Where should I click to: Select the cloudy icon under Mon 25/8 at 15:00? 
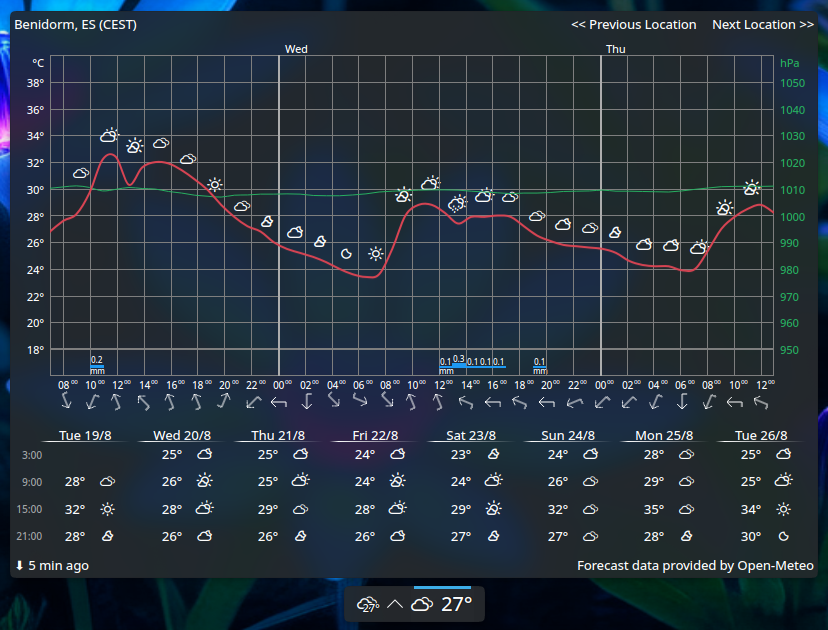pos(684,509)
